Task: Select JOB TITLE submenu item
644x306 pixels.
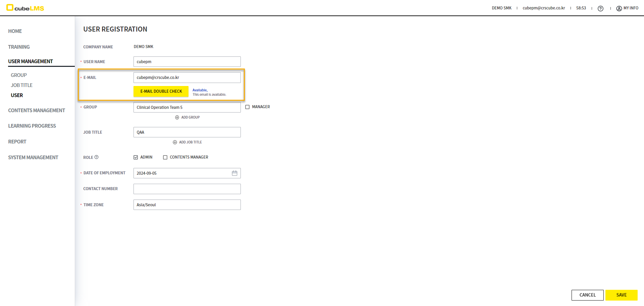Action: tap(21, 85)
